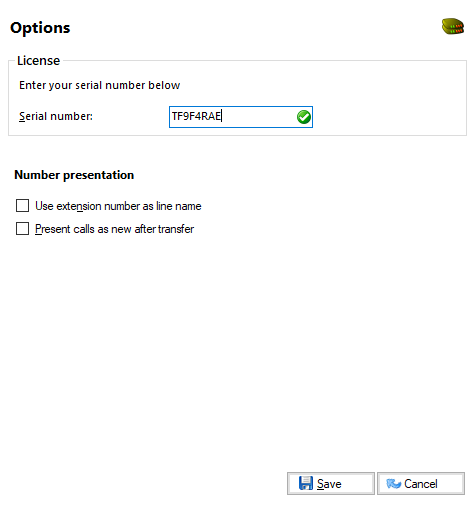Click the 'Enter your serial number below' text
The width and height of the screenshot is (476, 507).
pos(100,85)
